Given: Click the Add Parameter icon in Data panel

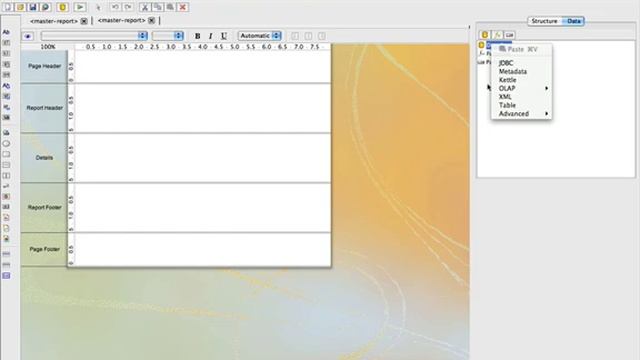Looking at the screenshot, I should coord(509,35).
